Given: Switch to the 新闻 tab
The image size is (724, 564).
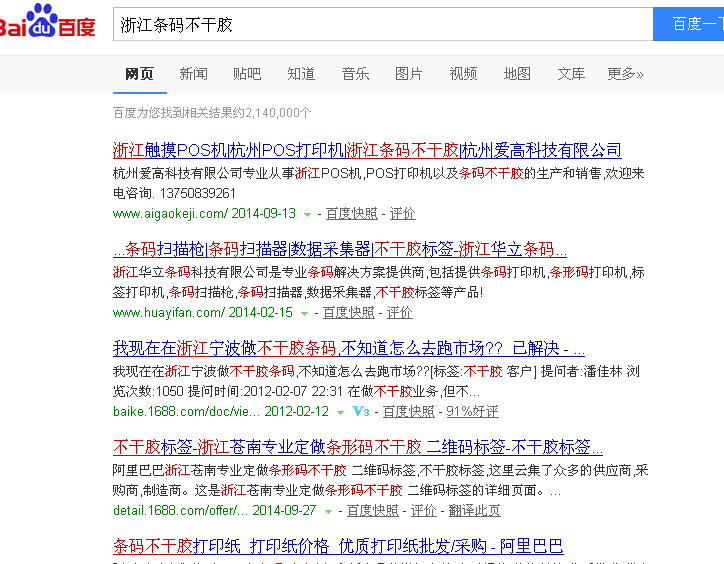Looking at the screenshot, I should [193, 74].
